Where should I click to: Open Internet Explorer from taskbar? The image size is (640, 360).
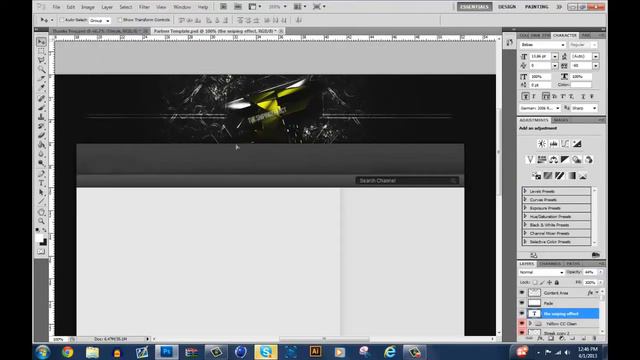390,352
